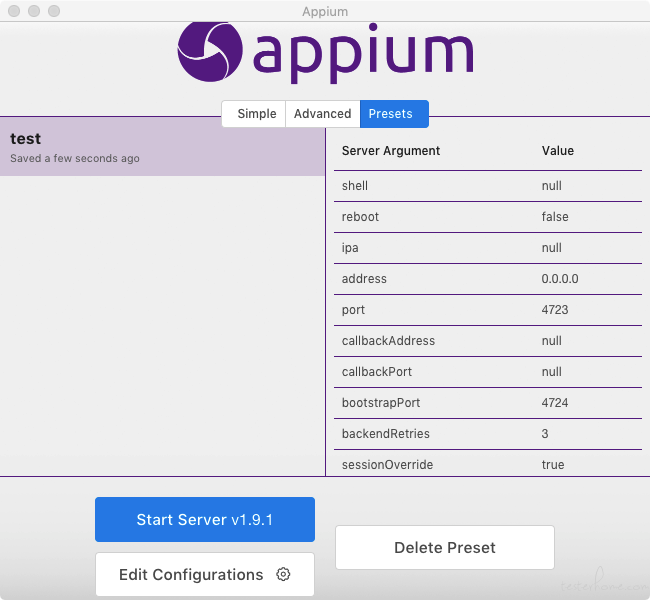650x600 pixels.
Task: Click the Appium logo icon
Action: pyautogui.click(x=210, y=51)
